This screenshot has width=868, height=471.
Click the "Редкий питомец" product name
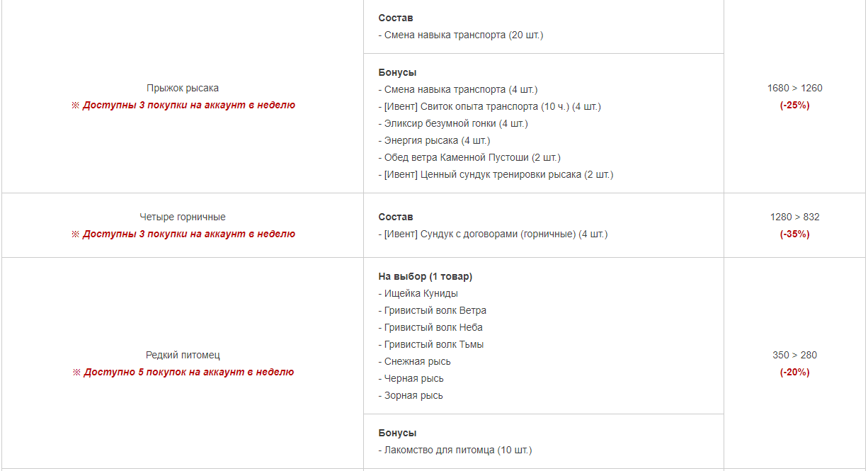[x=183, y=356]
